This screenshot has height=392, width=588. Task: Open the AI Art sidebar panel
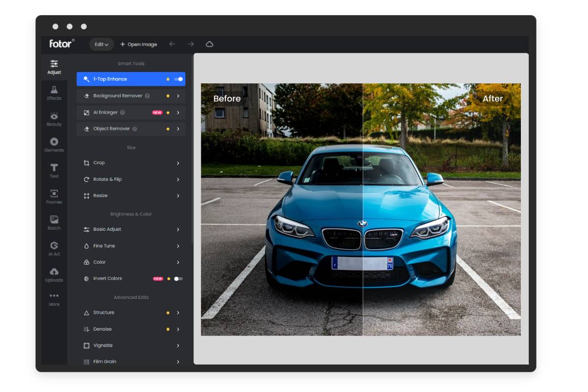tap(54, 249)
